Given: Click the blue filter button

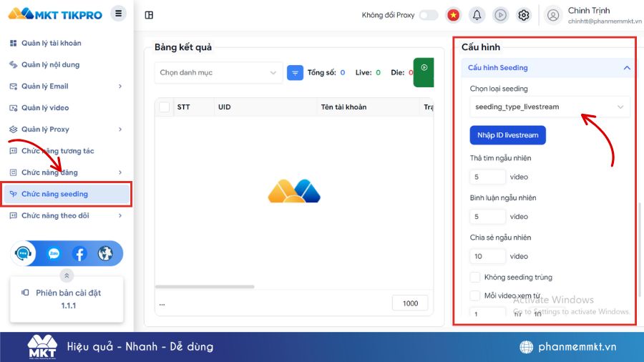Looking at the screenshot, I should pyautogui.click(x=295, y=73).
